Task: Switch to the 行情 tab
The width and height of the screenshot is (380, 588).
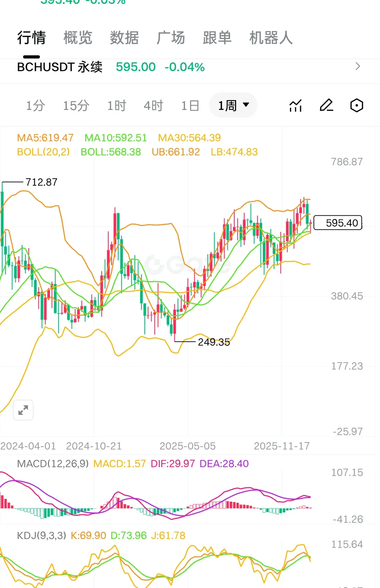Action: click(32, 38)
